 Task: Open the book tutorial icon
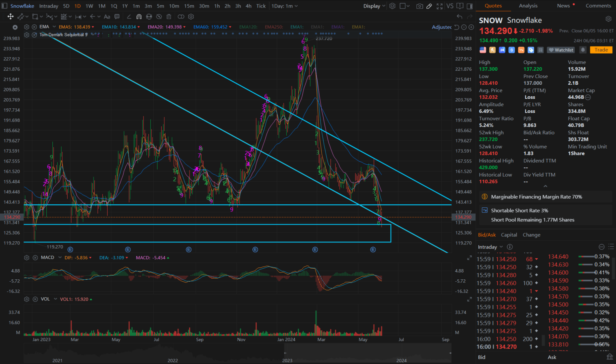(x=460, y=6)
